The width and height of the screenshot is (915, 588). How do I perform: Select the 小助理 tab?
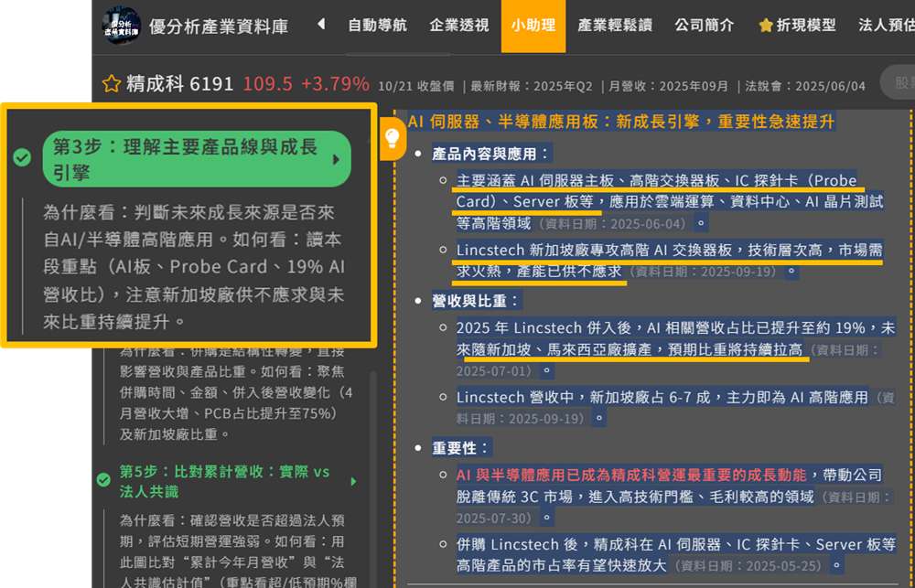tap(533, 26)
